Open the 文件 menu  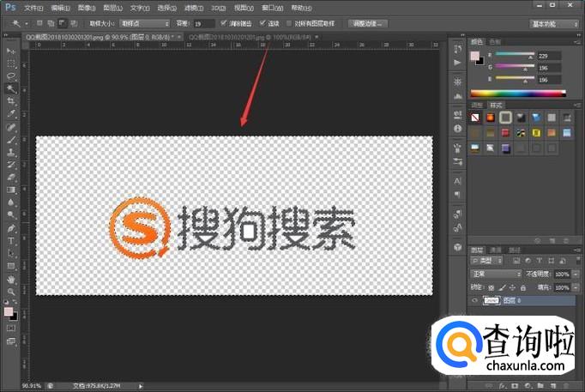coord(32,7)
